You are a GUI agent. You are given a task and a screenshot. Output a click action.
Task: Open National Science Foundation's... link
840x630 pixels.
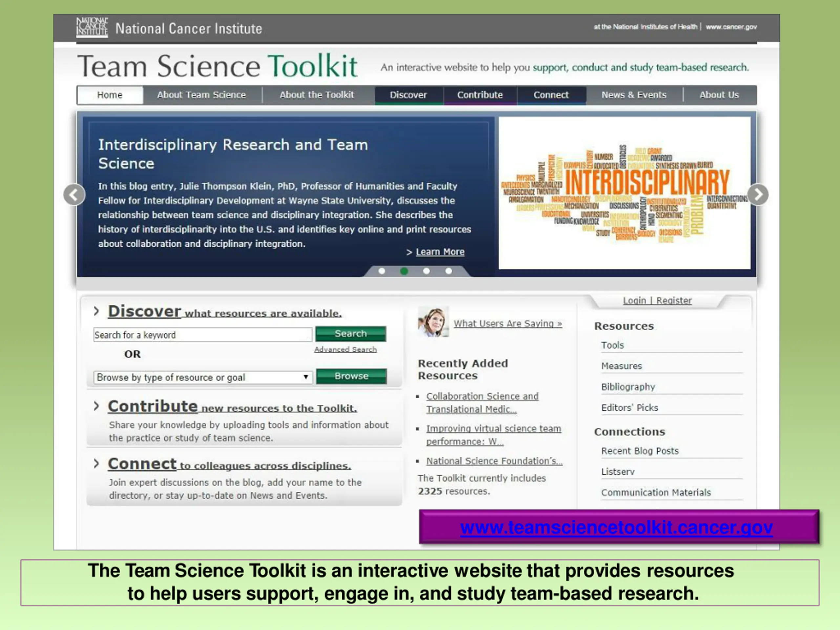(x=494, y=461)
